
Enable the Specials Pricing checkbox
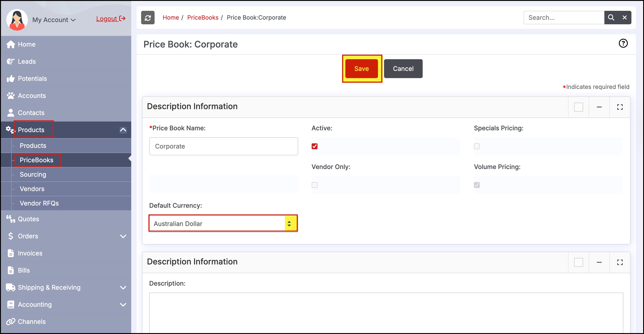click(477, 146)
